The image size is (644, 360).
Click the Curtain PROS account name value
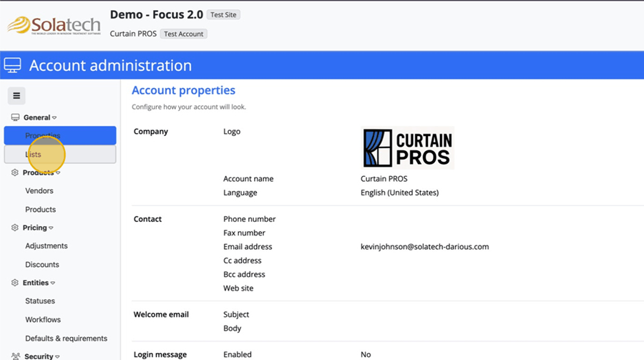point(384,179)
